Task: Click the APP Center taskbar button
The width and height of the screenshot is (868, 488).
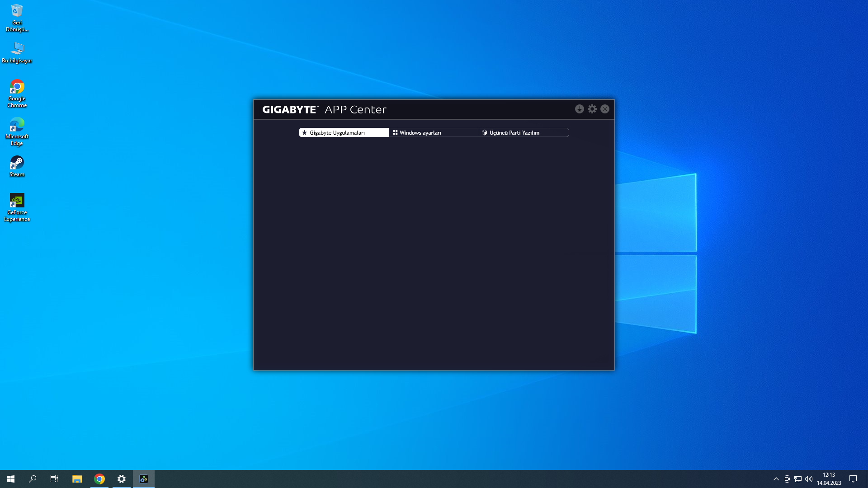Action: [x=144, y=479]
